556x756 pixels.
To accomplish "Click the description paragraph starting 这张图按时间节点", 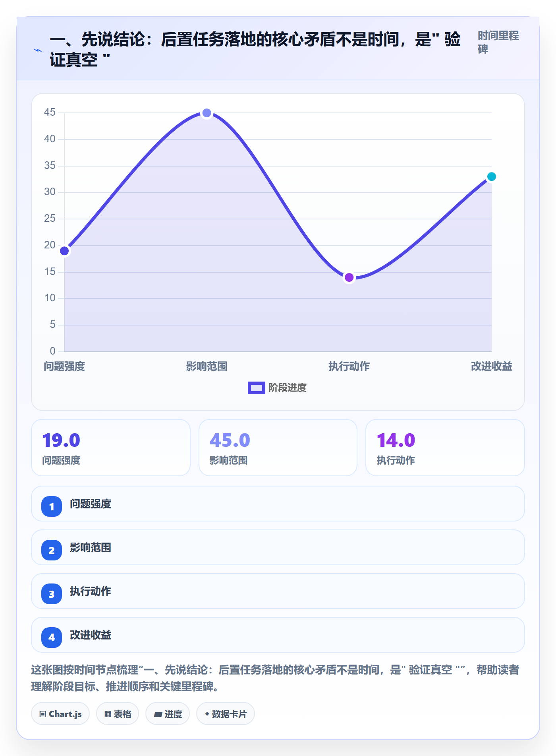I will [x=275, y=678].
